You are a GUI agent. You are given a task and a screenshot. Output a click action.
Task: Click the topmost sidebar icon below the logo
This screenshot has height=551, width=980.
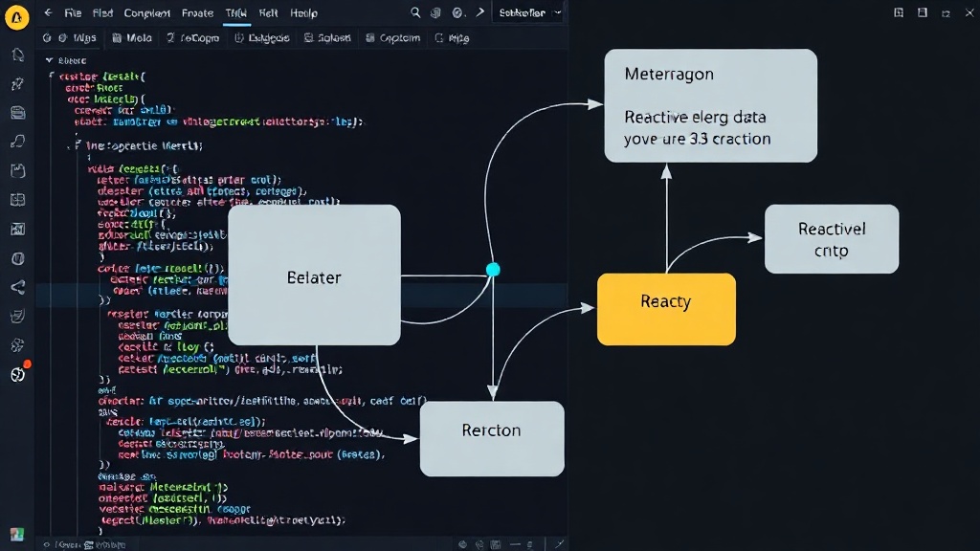point(17,55)
